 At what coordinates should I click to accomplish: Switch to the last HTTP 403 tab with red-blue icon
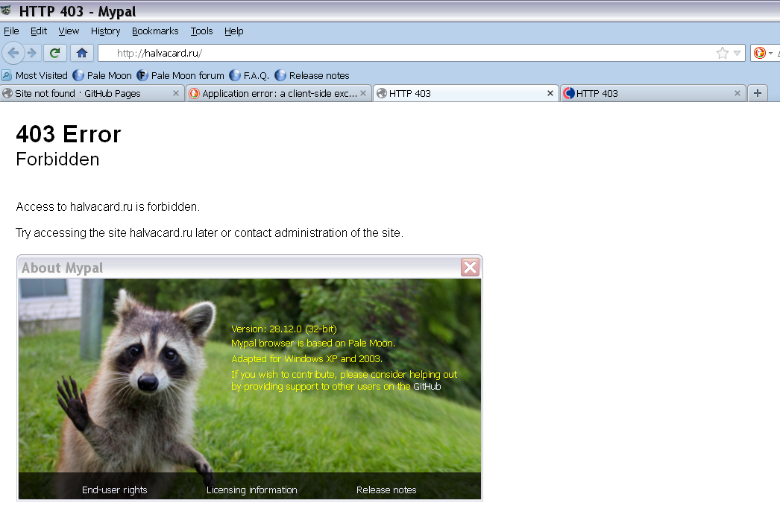click(x=652, y=93)
